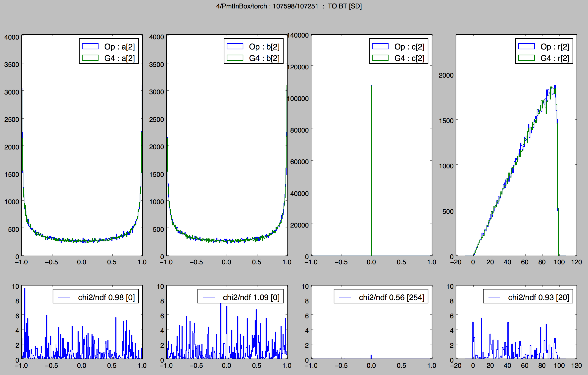588x375 pixels.
Task: Click the blue swatch beside 'Op : c[2]'
Action: [380, 46]
